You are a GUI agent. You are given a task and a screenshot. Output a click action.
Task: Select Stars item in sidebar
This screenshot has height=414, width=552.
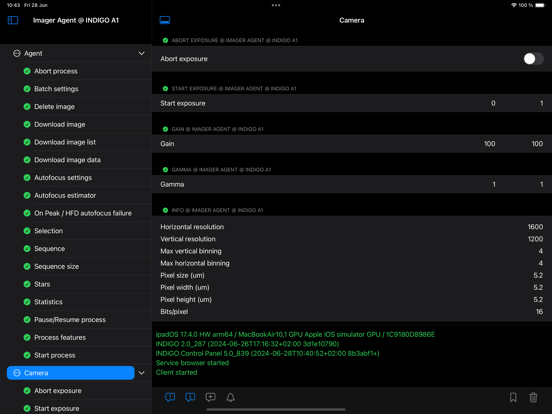(x=42, y=284)
